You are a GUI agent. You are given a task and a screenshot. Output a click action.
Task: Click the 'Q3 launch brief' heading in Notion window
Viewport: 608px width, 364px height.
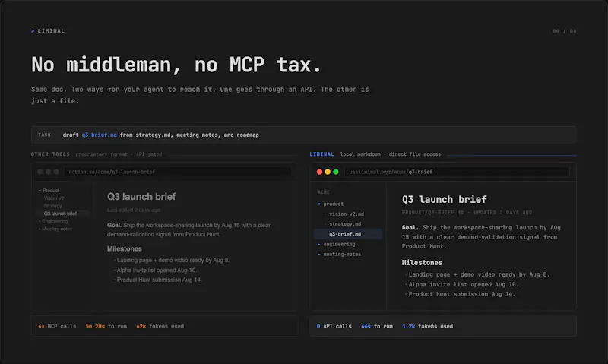141,197
